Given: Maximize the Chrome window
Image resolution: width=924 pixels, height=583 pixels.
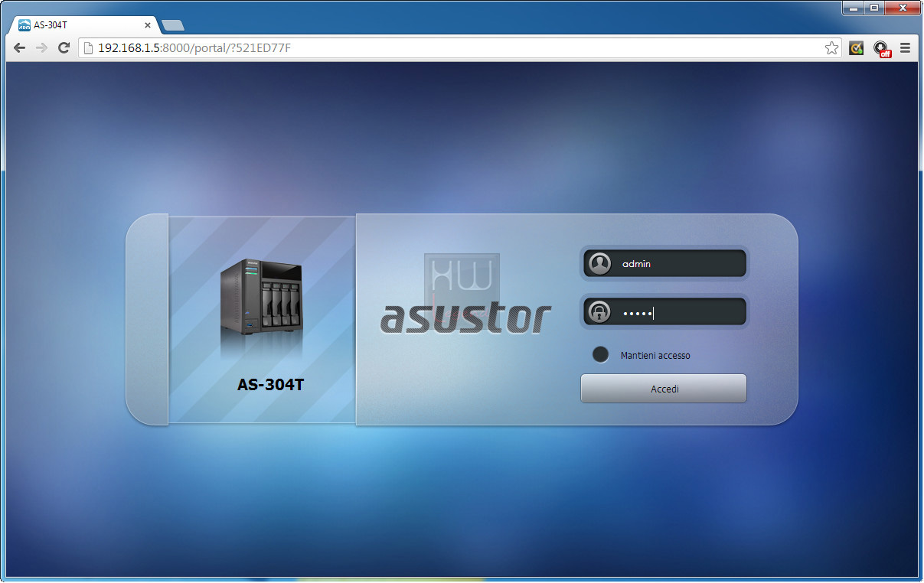Looking at the screenshot, I should [874, 8].
